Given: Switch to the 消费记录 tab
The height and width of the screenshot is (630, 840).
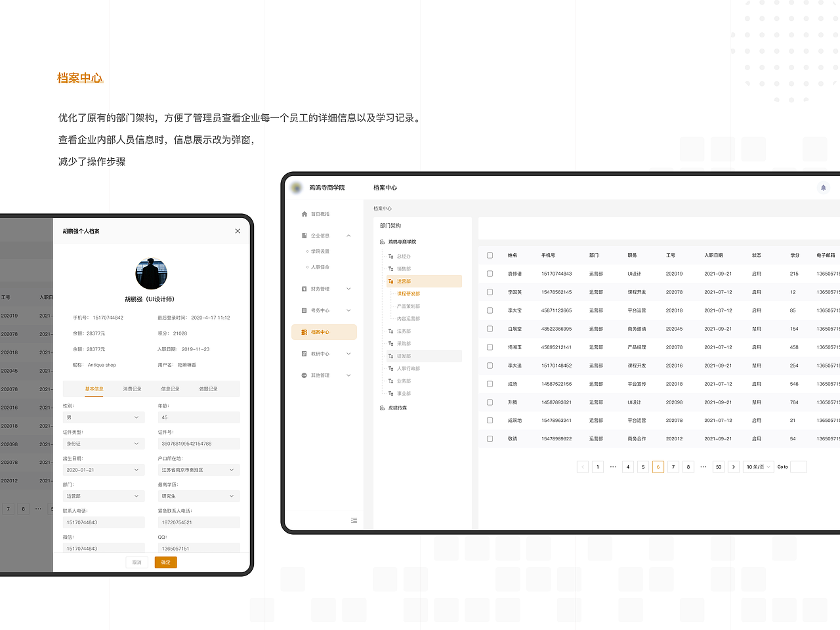Looking at the screenshot, I should click(x=132, y=388).
